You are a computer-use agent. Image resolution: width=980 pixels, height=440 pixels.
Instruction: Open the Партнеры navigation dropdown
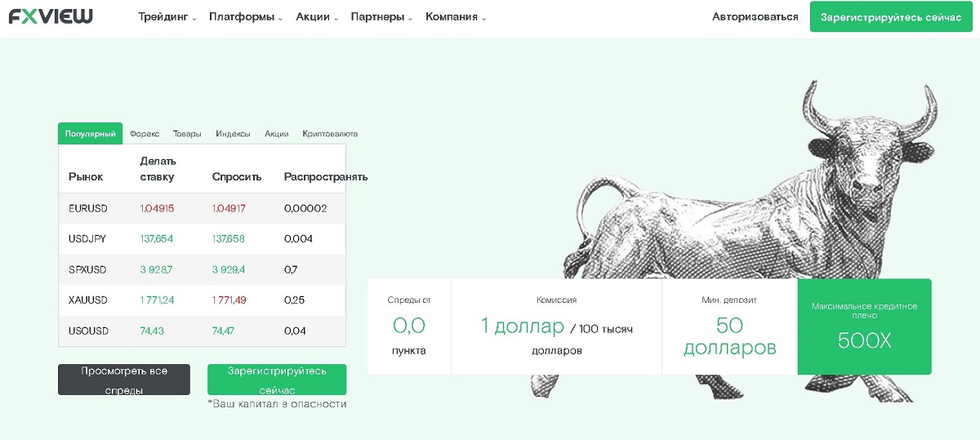(381, 17)
